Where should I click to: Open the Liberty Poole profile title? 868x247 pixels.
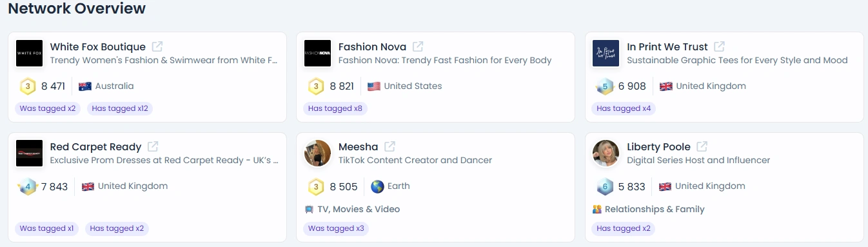point(659,146)
